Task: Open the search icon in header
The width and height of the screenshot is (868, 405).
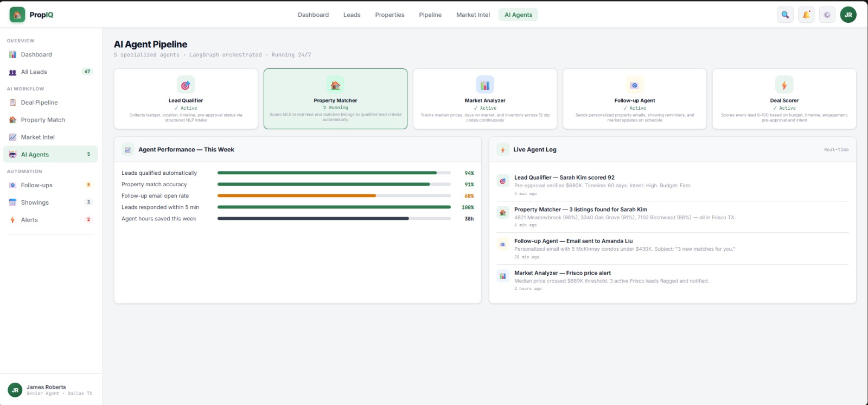Action: (x=785, y=15)
